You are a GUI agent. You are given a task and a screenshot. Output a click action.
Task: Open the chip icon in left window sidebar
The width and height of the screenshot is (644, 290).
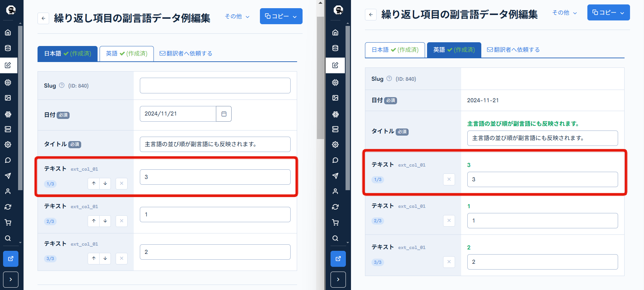[x=8, y=82]
